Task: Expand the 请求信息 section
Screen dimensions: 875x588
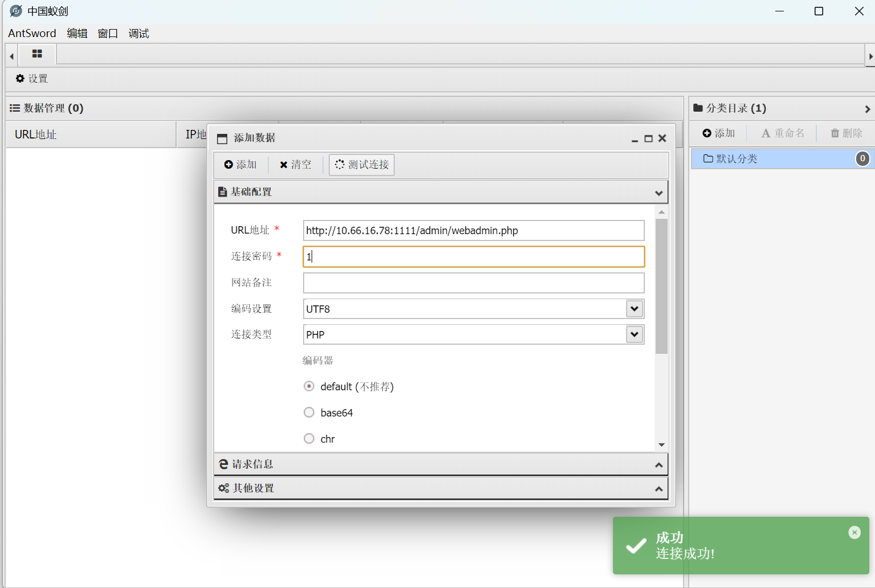Action: 440,464
